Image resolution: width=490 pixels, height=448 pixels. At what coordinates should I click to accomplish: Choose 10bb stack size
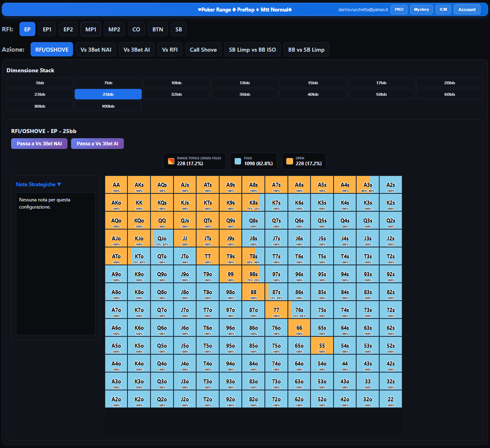[x=177, y=83]
